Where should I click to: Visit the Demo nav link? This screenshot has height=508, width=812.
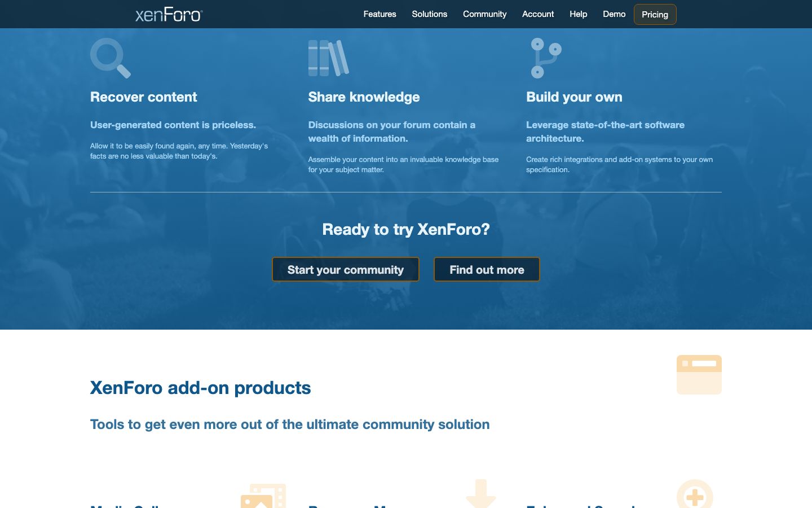614,14
